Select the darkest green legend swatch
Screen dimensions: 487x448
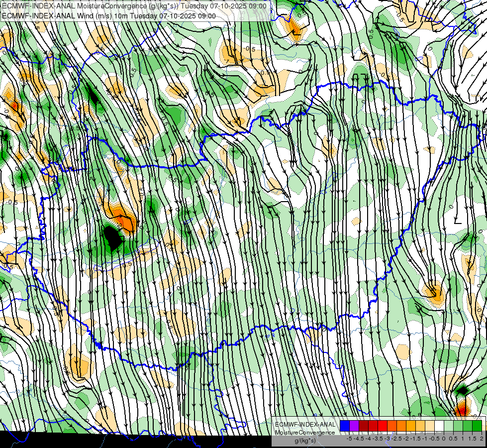click(x=477, y=426)
